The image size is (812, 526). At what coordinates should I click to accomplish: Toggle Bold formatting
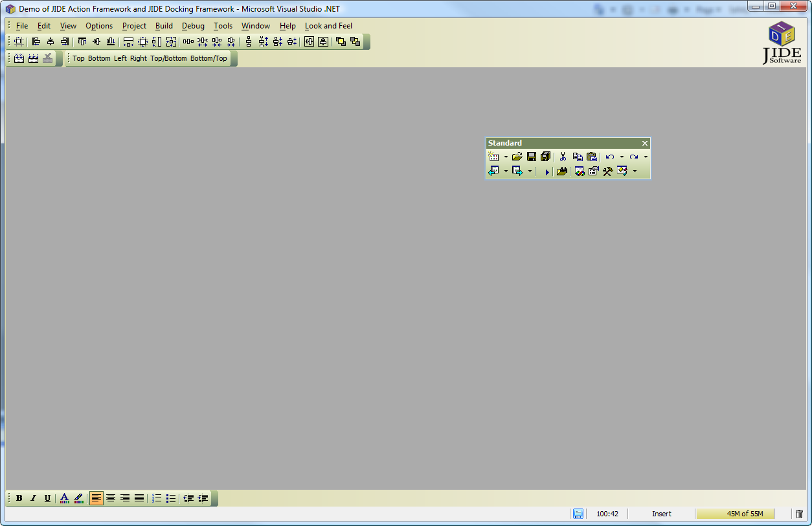(19, 498)
